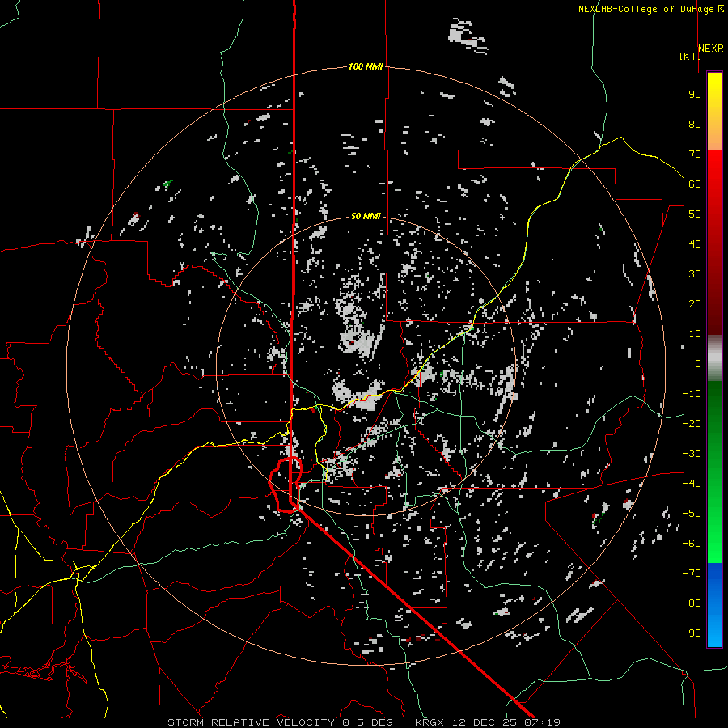Click the bright red segment of the color bar

(x=714, y=167)
